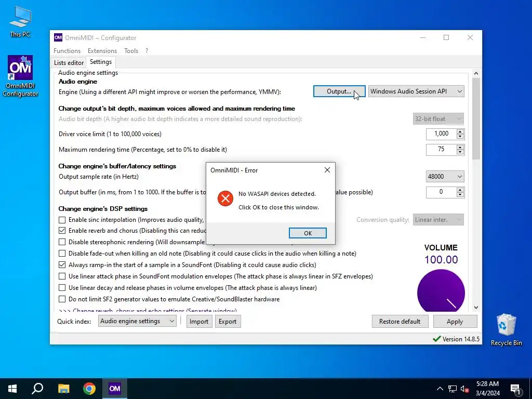
Task: Click the Output... button
Action: pyautogui.click(x=339, y=91)
